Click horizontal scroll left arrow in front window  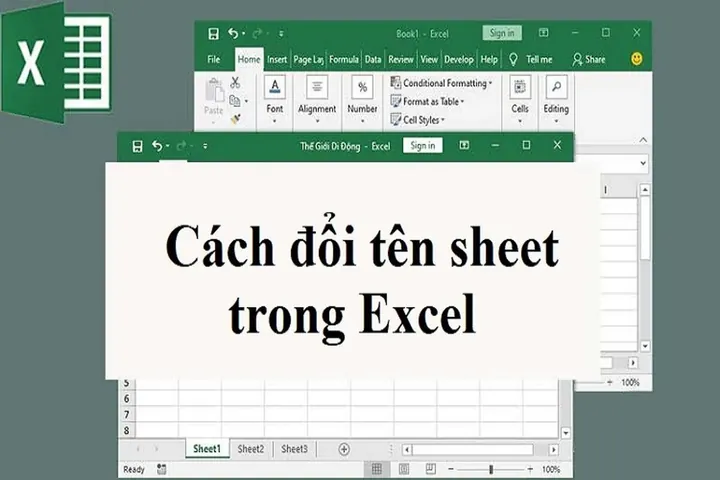(x=407, y=449)
